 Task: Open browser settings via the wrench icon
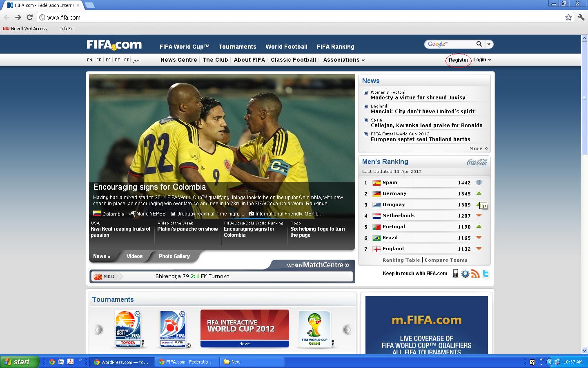581,18
